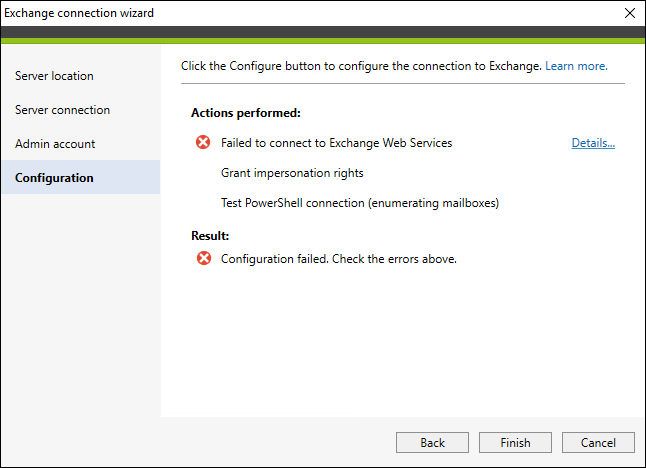Click the red error icon next to Configuration failed
This screenshot has height=468, width=646.
[x=204, y=258]
